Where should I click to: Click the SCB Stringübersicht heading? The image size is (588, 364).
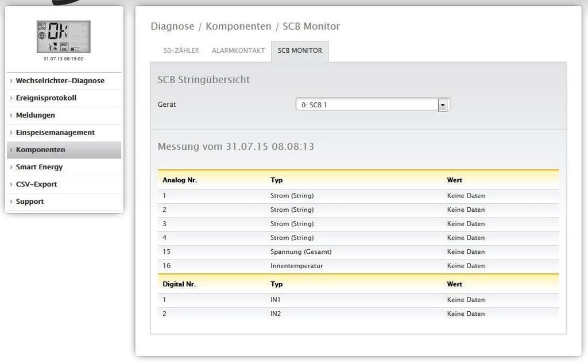click(x=204, y=79)
